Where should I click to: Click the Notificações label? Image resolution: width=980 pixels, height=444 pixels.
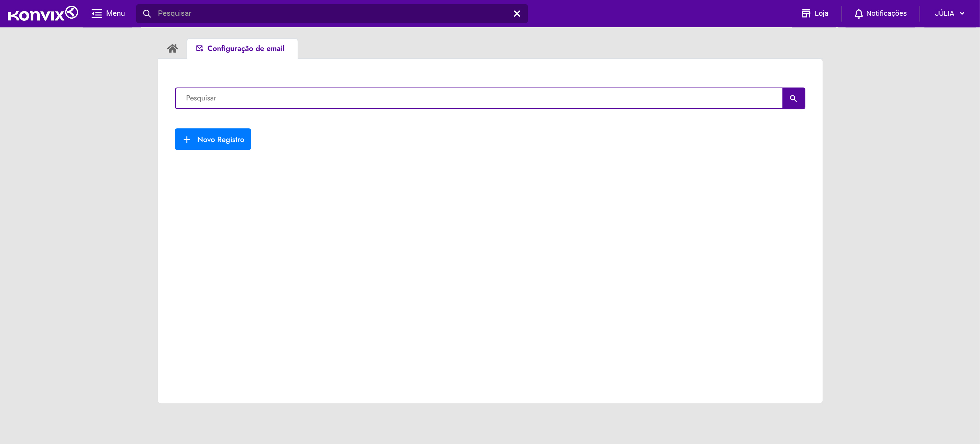[886, 14]
